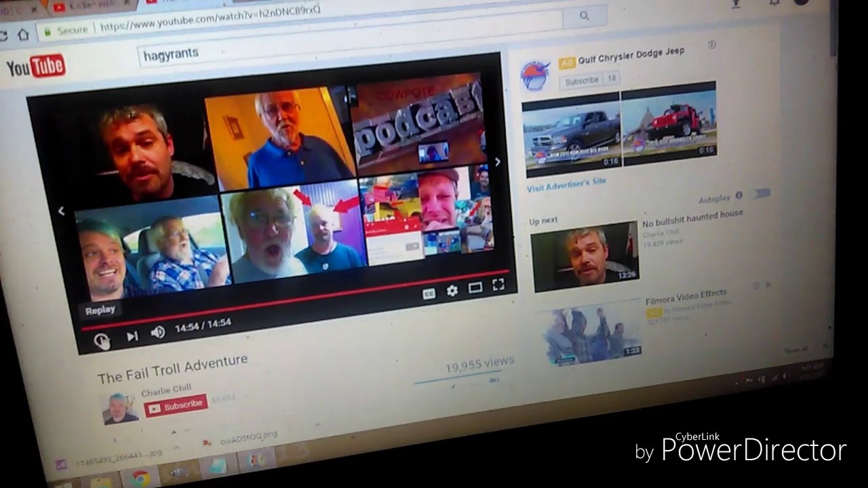Click the 19,955 views count
The height and width of the screenshot is (488, 868).
pyautogui.click(x=479, y=365)
